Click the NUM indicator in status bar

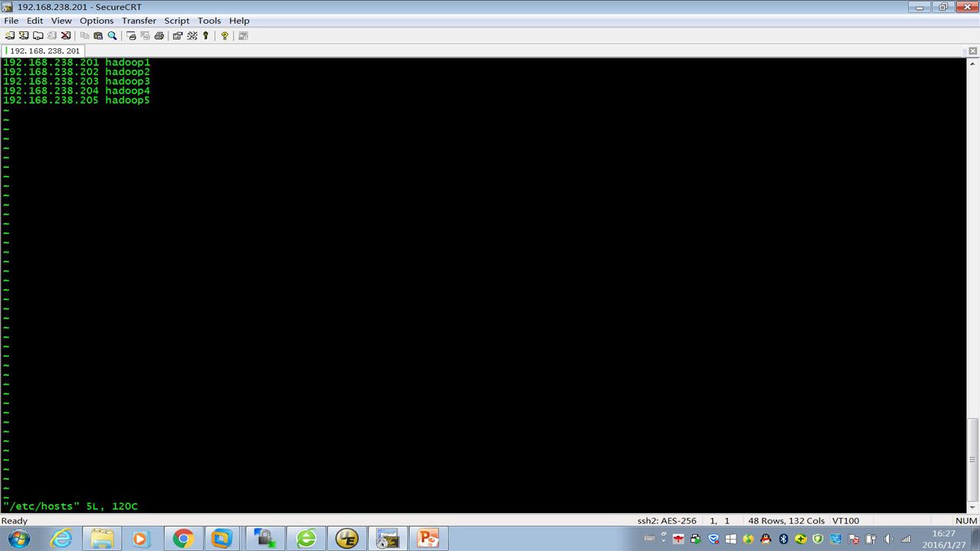click(x=966, y=520)
